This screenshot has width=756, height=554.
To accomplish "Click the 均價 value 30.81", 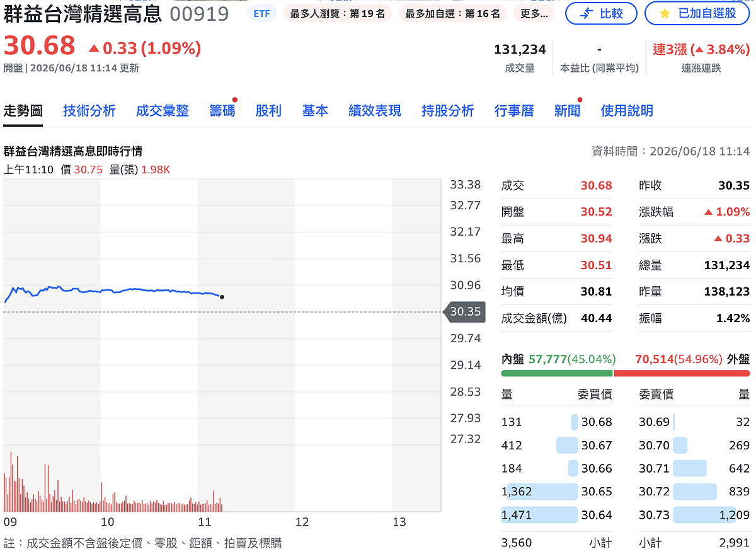I will point(597,291).
